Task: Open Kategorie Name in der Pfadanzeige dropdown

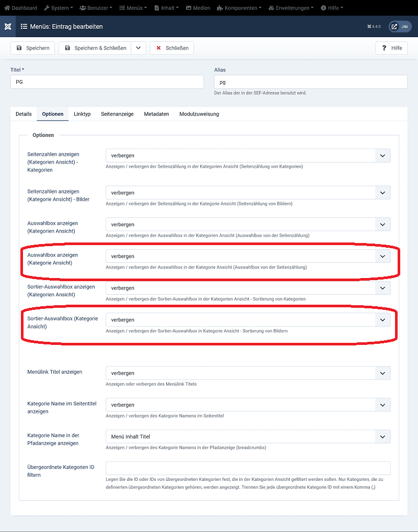Action: point(248,436)
